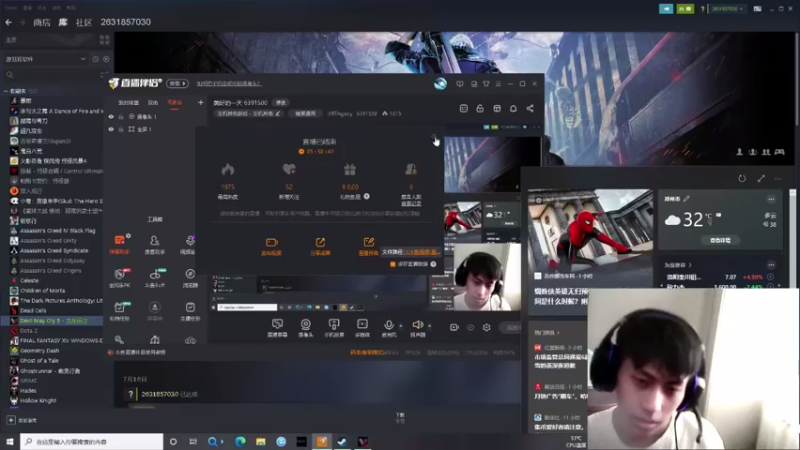Click the list panel icon in stream header

pos(464,108)
